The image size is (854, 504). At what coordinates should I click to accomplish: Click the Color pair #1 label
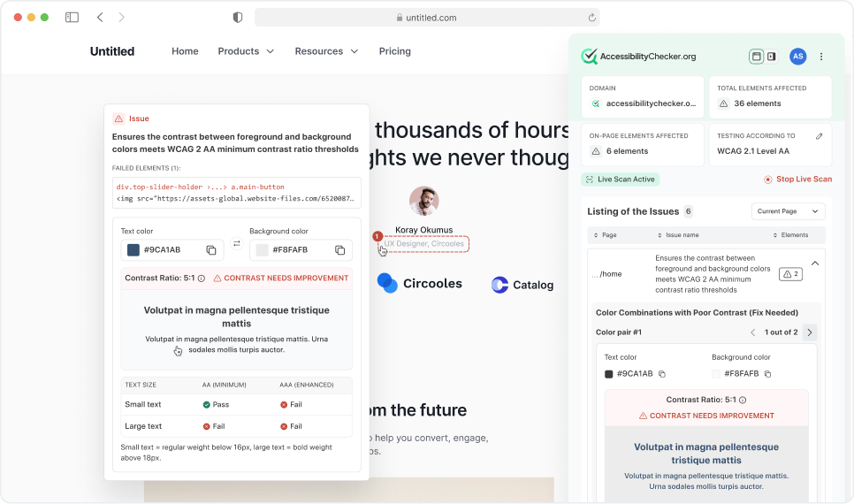(618, 332)
